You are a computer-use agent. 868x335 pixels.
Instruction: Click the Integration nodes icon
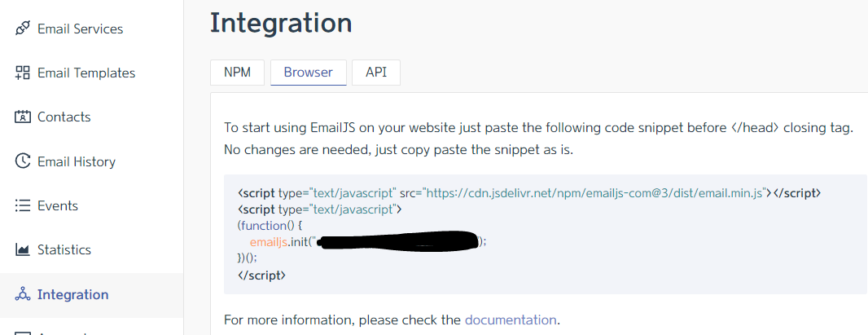pos(23,294)
